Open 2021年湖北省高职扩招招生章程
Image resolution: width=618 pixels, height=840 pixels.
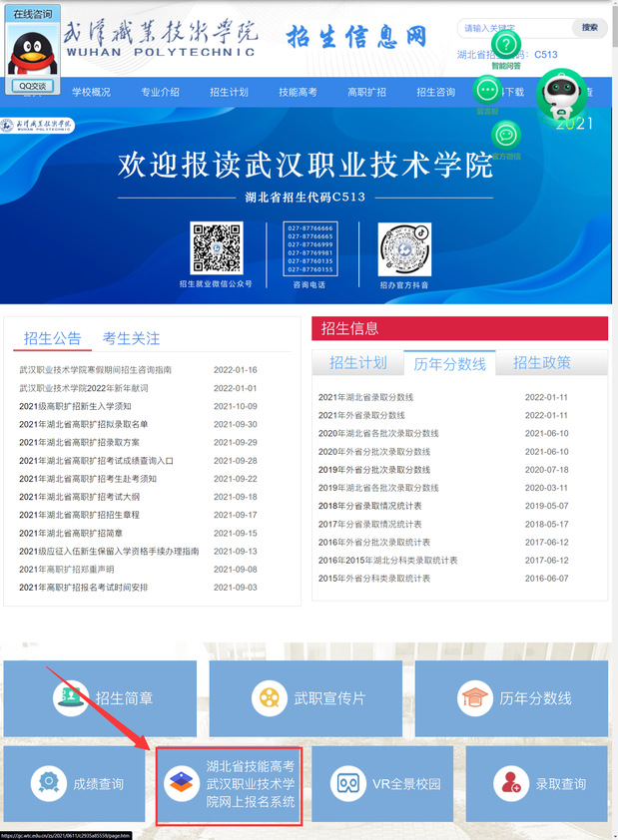coord(79,515)
